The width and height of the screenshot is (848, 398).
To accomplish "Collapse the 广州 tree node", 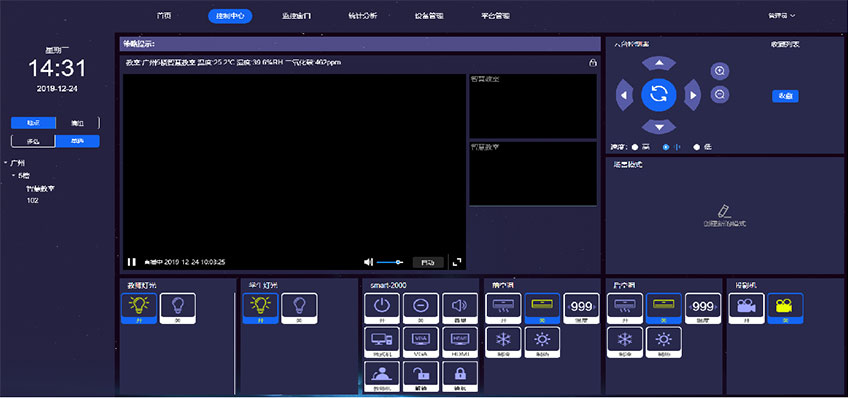I will [5, 163].
